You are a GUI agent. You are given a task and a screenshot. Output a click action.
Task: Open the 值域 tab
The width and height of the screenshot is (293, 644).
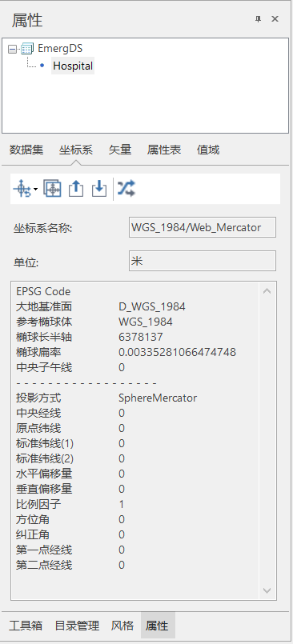(x=208, y=150)
